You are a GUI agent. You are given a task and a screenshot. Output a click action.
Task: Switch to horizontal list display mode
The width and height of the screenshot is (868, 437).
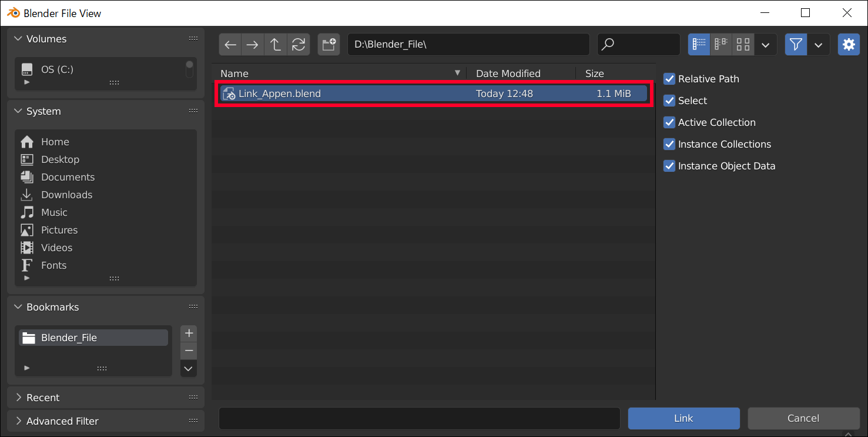[x=721, y=44]
